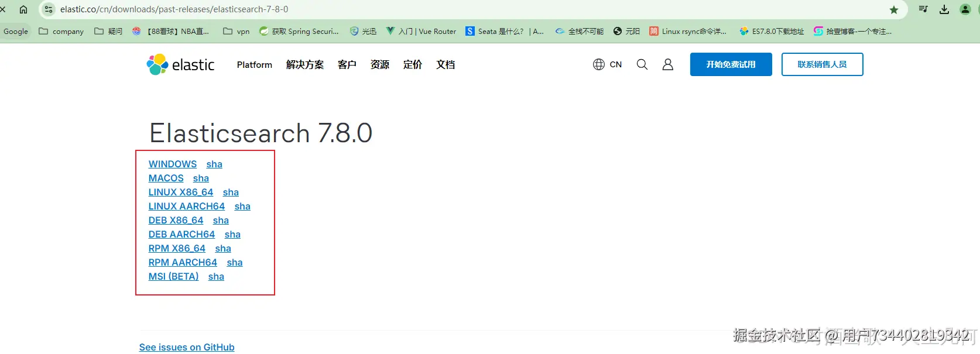Image resolution: width=980 pixels, height=354 pixels.
Task: Download the WINDOWS package
Action: (173, 164)
